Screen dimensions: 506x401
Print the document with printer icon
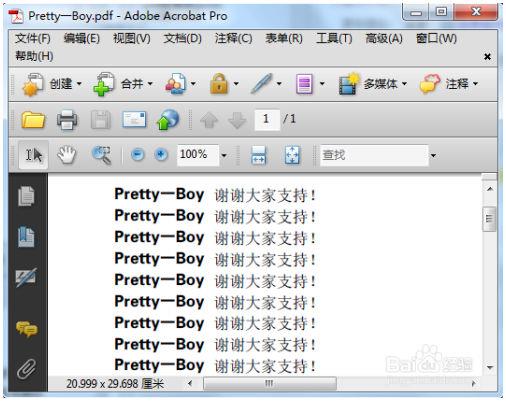(67, 120)
